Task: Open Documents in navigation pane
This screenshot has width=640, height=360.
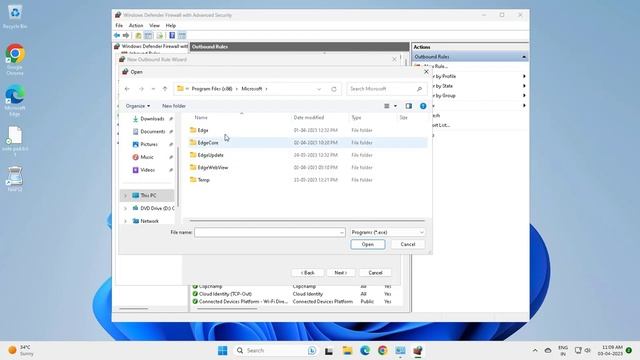Action: 153,131
